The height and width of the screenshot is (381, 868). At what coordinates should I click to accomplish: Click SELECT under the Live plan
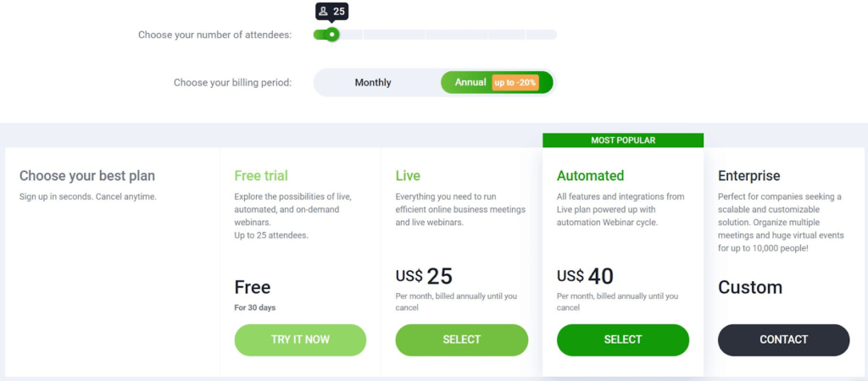click(462, 340)
